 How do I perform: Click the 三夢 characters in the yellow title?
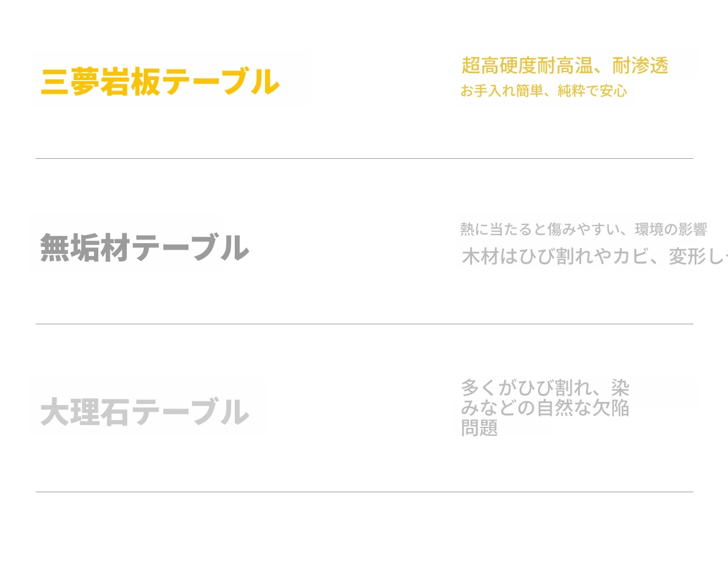pos(70,82)
